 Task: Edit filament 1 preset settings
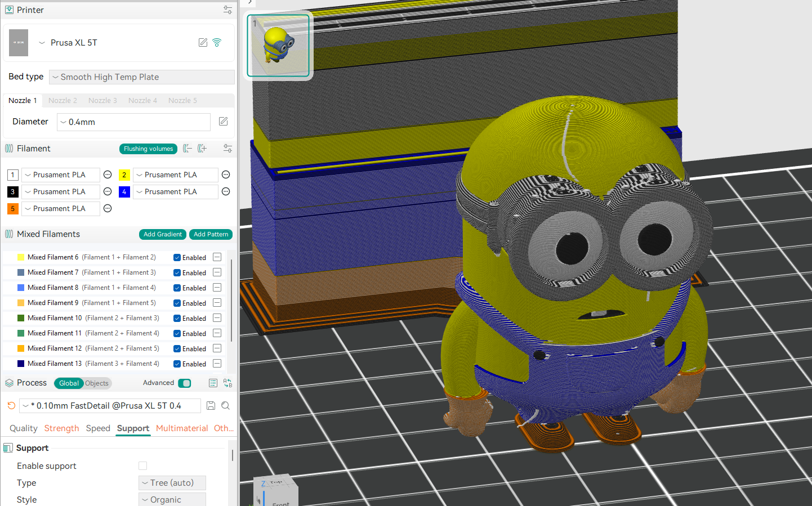click(x=108, y=175)
